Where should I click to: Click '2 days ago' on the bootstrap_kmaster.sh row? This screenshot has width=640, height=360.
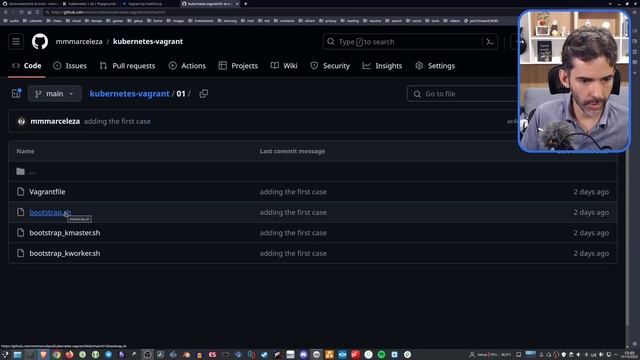(591, 233)
